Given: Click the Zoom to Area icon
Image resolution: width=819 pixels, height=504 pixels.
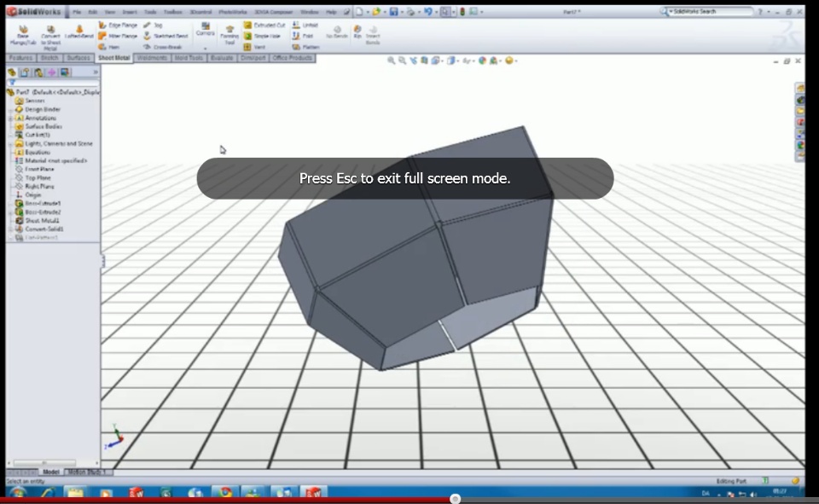Looking at the screenshot, I should pyautogui.click(x=402, y=61).
